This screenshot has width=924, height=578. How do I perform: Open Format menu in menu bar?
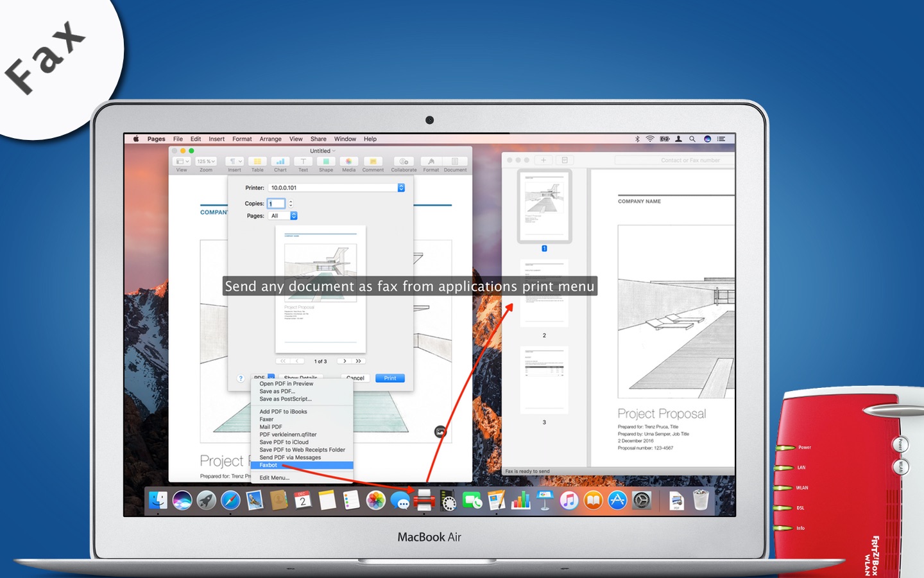pyautogui.click(x=242, y=139)
